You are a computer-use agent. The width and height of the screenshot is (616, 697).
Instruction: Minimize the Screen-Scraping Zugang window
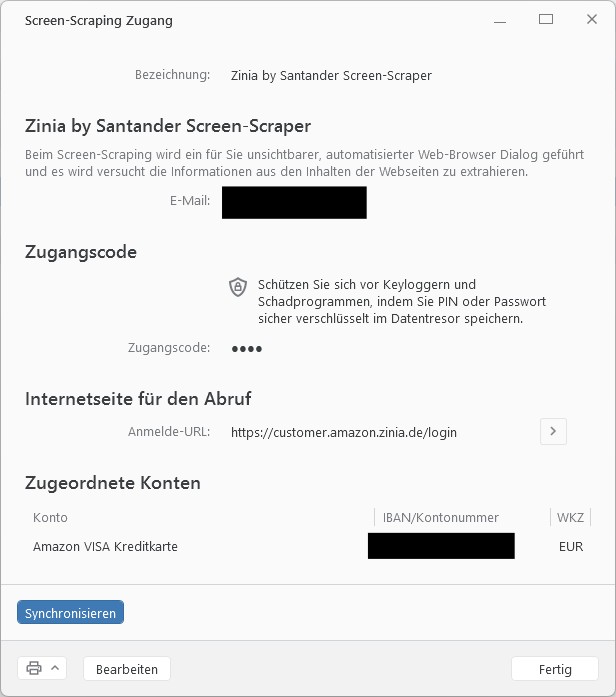[x=500, y=20]
